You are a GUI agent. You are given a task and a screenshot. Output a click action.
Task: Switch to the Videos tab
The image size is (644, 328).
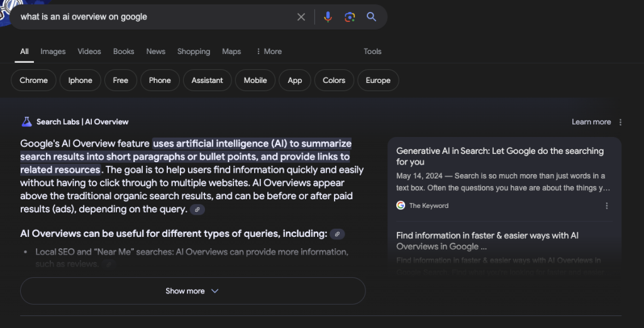[89, 52]
